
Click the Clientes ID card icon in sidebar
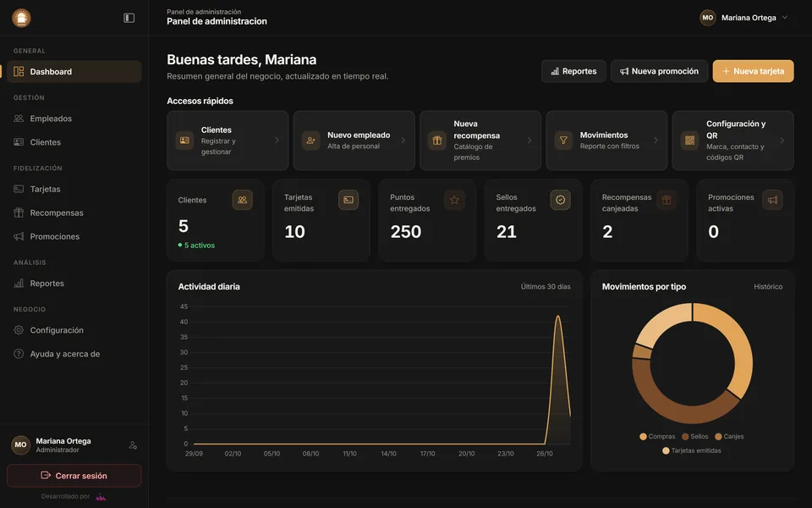[x=19, y=142]
